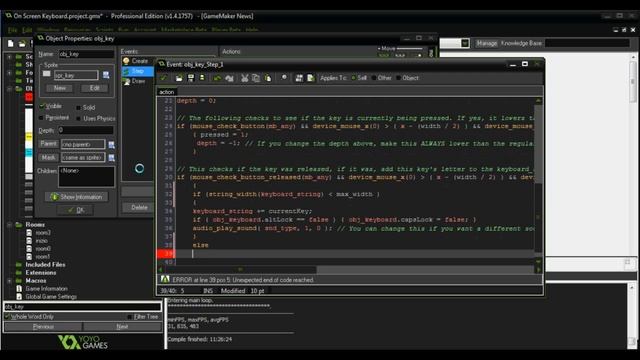Click the Global Game Settings icon
This screenshot has width=640, height=360.
pyautogui.click(x=19, y=297)
